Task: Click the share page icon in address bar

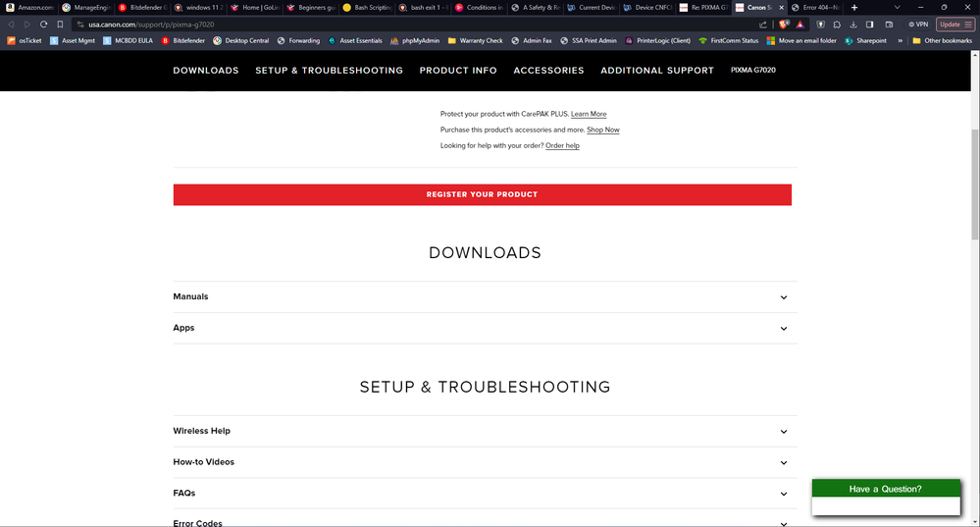Action: tap(762, 25)
